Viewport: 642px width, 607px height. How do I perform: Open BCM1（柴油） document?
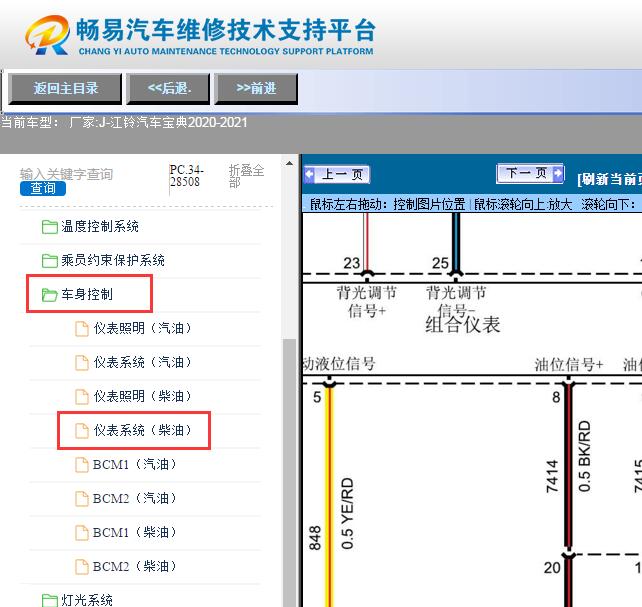coord(135,532)
